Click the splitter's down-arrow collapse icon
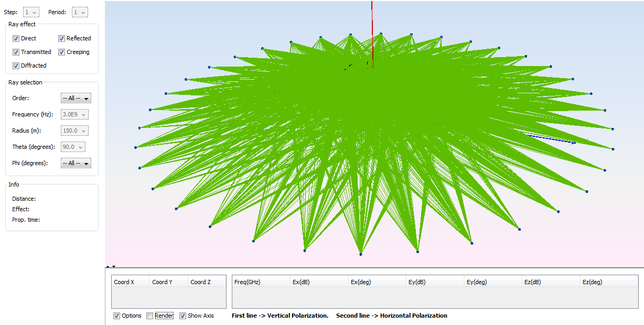This screenshot has width=644, height=325. click(x=113, y=267)
